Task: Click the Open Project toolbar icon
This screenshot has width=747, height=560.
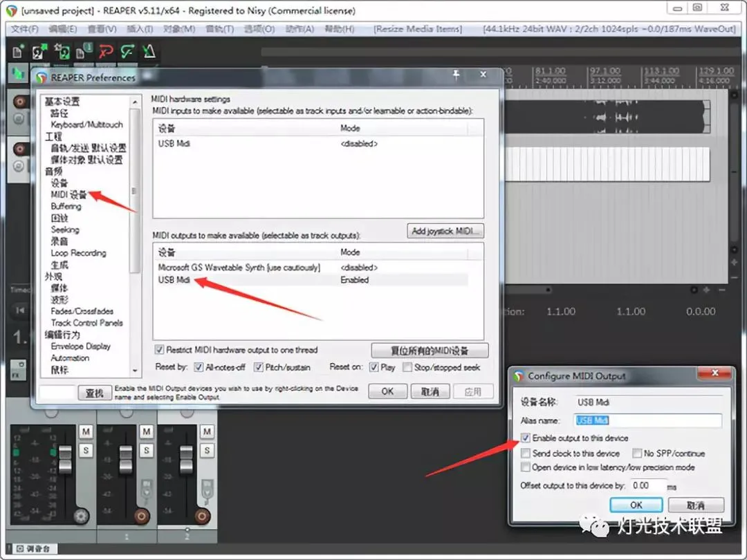Action: click(x=39, y=51)
